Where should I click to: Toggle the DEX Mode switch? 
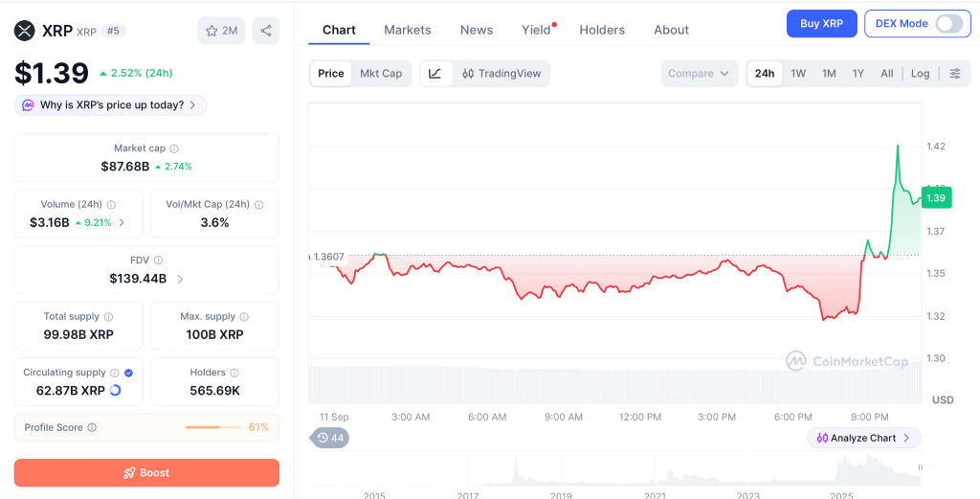point(949,24)
